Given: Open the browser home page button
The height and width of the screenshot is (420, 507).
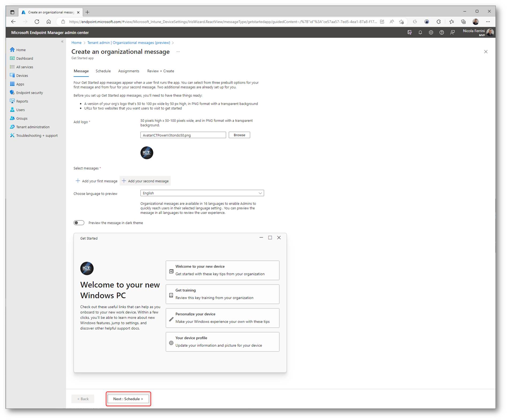Looking at the screenshot, I should click(x=49, y=22).
